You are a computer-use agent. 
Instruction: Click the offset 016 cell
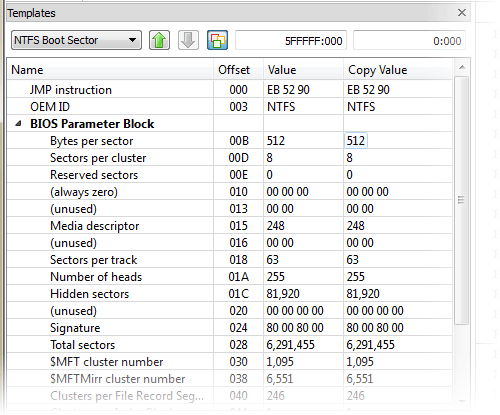tap(238, 243)
